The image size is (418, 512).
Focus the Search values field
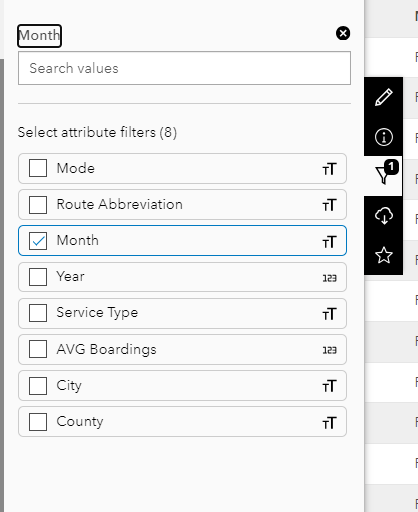pyautogui.click(x=184, y=68)
